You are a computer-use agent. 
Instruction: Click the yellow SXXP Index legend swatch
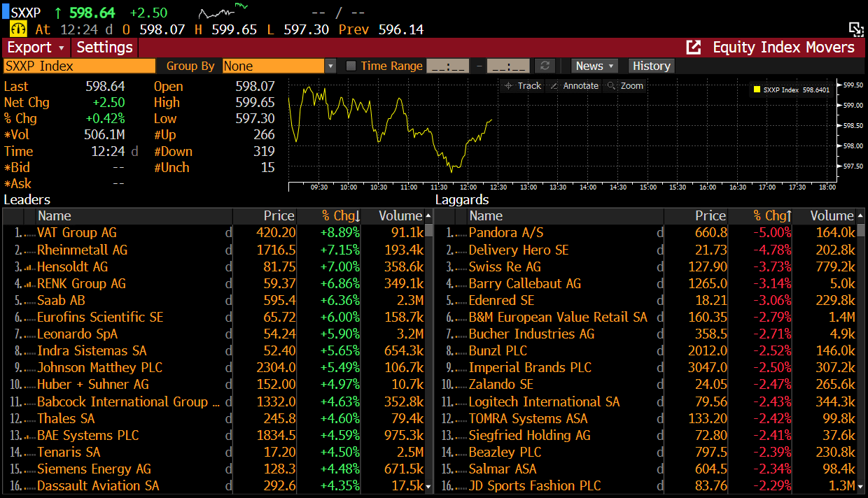757,90
